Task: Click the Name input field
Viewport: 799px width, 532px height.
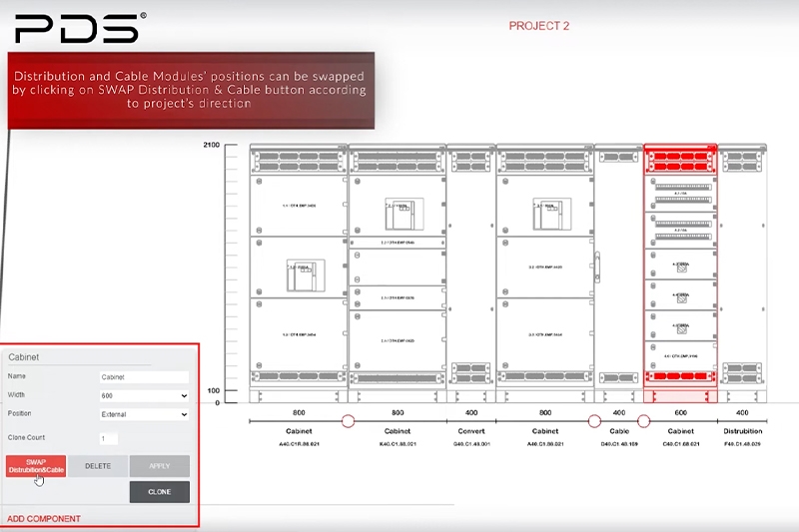Action: point(144,377)
